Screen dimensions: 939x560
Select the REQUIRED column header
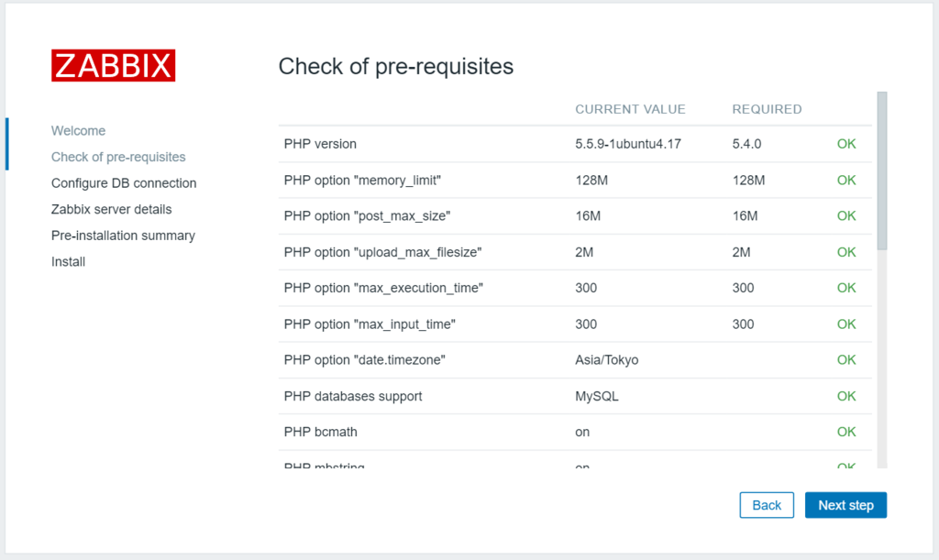point(767,109)
